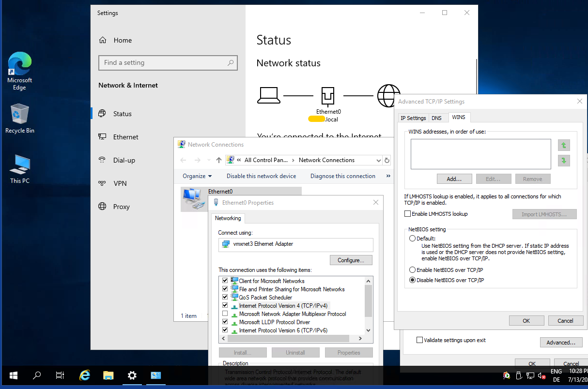Cancel the Advanced TCP/IP Settings dialog

[x=565, y=320]
